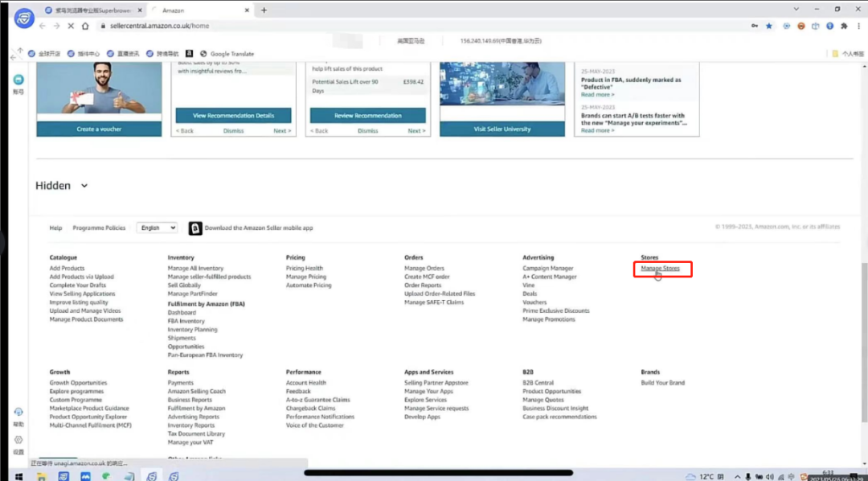Open the Payments report link
This screenshot has width=868, height=481.
pyautogui.click(x=181, y=383)
